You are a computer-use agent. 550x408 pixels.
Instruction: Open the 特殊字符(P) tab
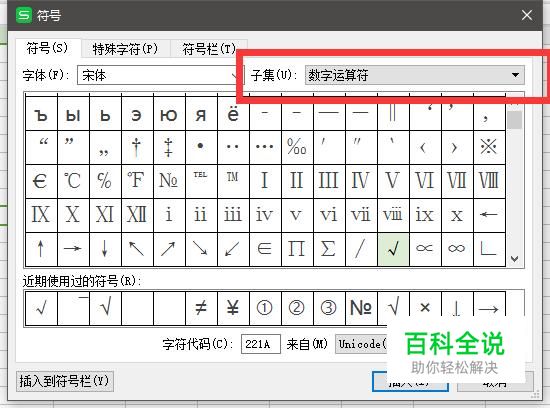(125, 49)
